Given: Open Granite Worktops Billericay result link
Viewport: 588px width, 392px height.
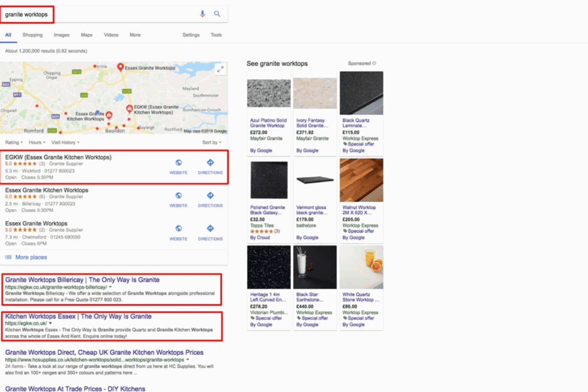Looking at the screenshot, I should click(x=82, y=280).
